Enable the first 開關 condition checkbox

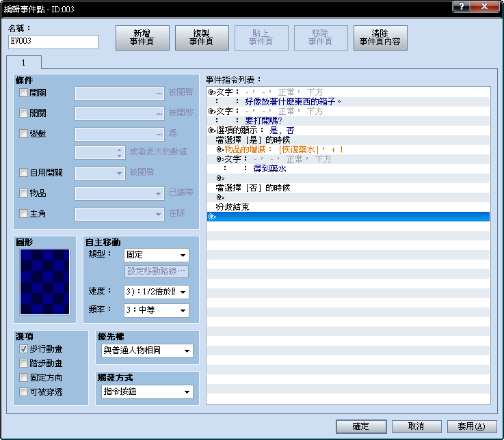pyautogui.click(x=23, y=93)
